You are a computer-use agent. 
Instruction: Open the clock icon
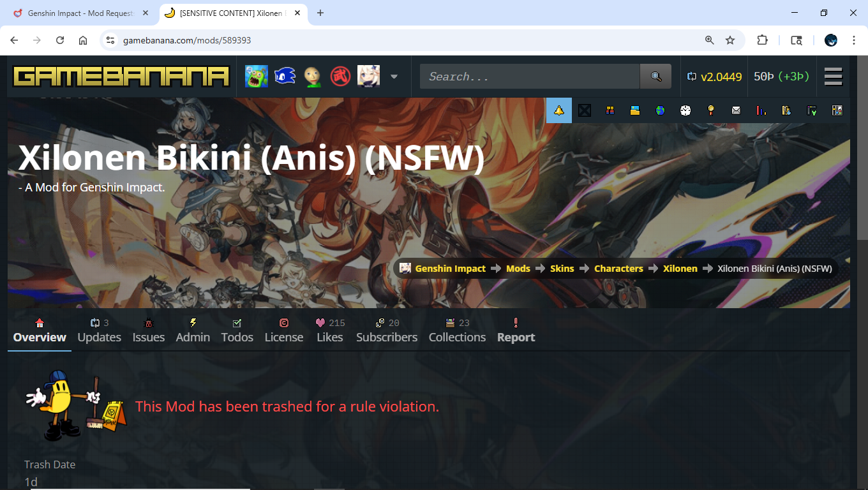pyautogui.click(x=685, y=110)
